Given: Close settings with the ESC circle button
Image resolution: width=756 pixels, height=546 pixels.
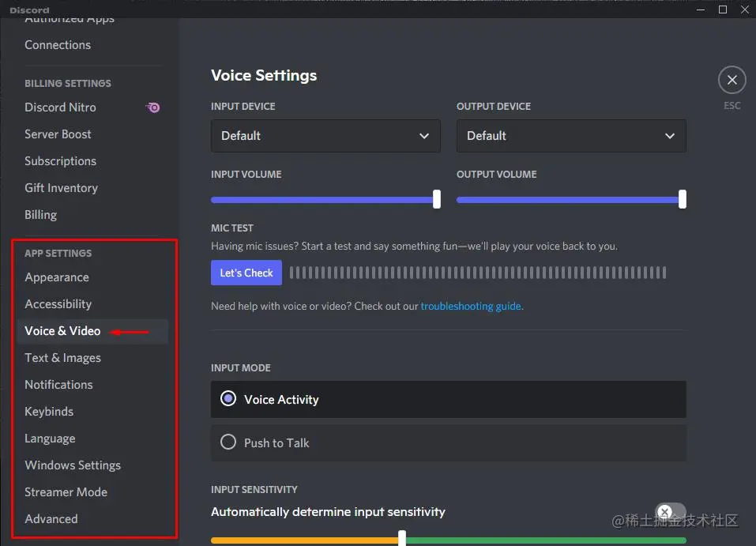Looking at the screenshot, I should point(732,80).
